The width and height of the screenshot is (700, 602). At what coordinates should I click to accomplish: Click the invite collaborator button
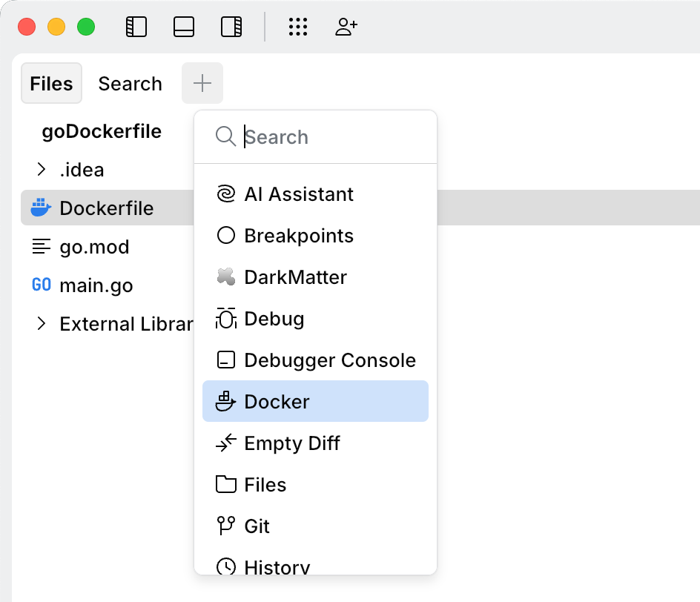click(x=346, y=27)
